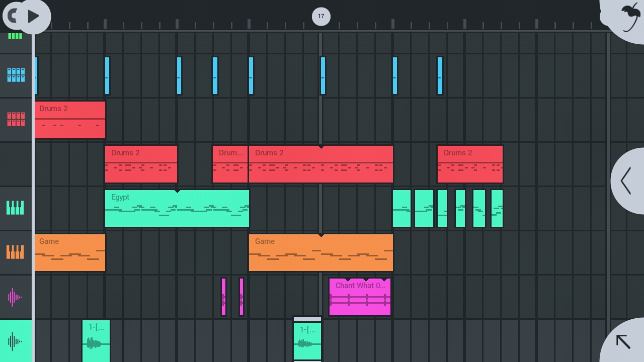Select the Chant What 0... audio clip
Screen dimensions: 644x362
click(360, 297)
